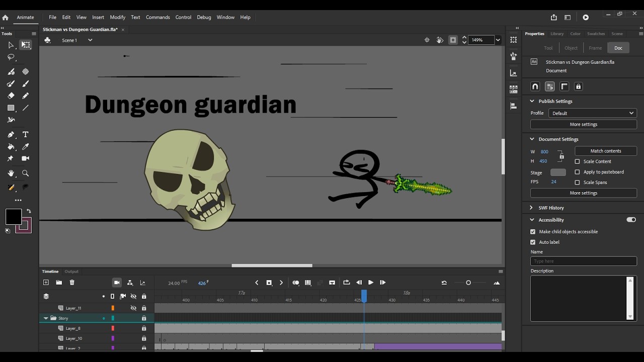Swap stroke and fill colors
This screenshot has height=362, width=644.
click(29, 211)
